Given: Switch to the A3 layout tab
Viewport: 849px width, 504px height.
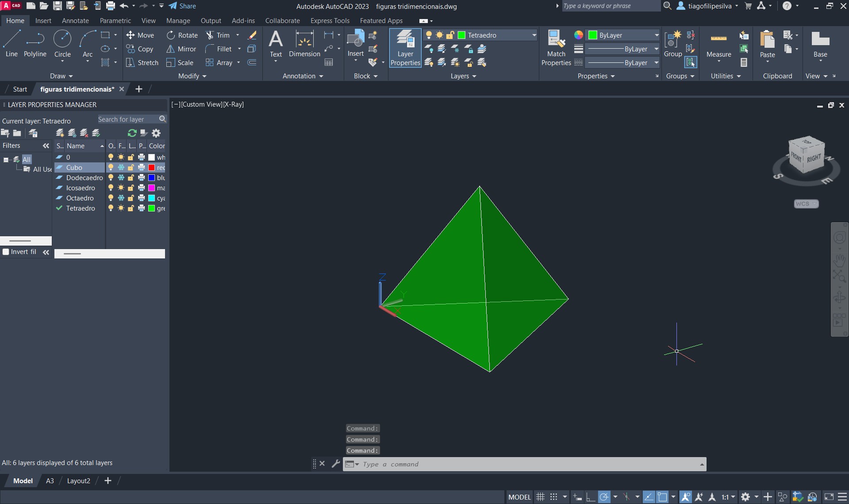Looking at the screenshot, I should tap(50, 481).
